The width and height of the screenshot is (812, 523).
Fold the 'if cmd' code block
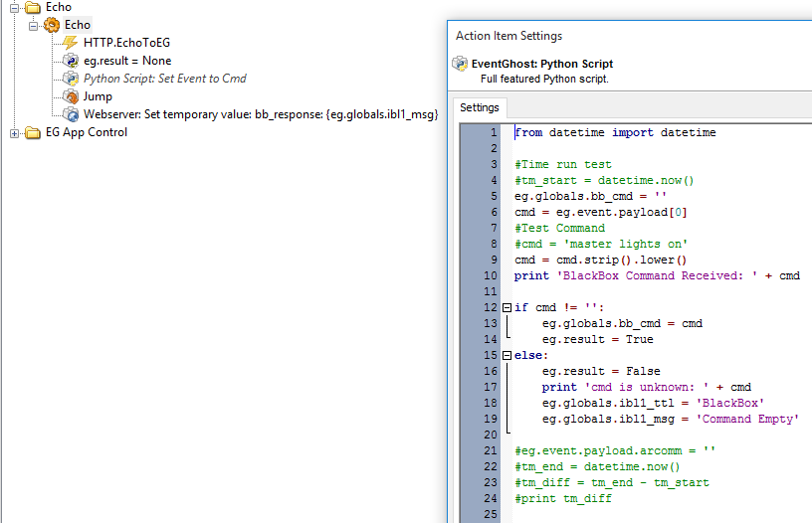507,308
